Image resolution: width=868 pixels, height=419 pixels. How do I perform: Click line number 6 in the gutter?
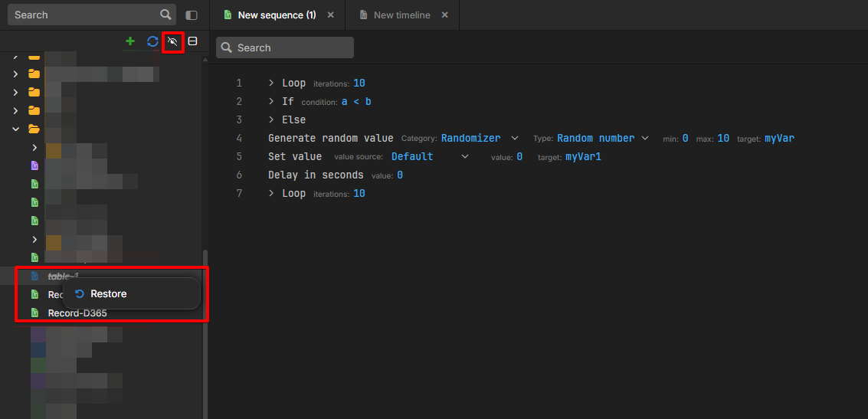pos(239,175)
